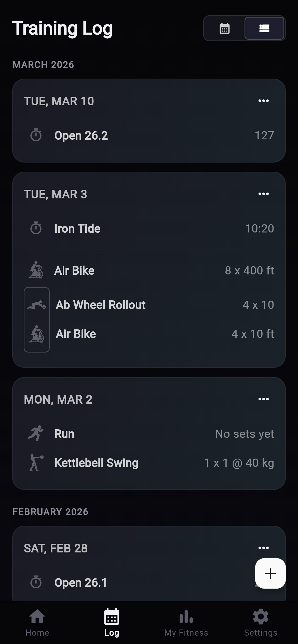Open more options for Tue, Mar 10

[263, 101]
